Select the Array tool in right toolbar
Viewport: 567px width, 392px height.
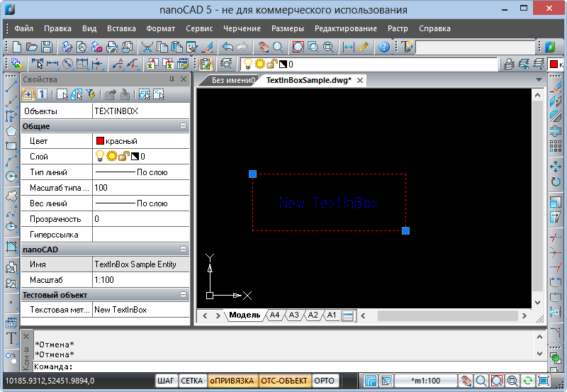click(x=556, y=146)
